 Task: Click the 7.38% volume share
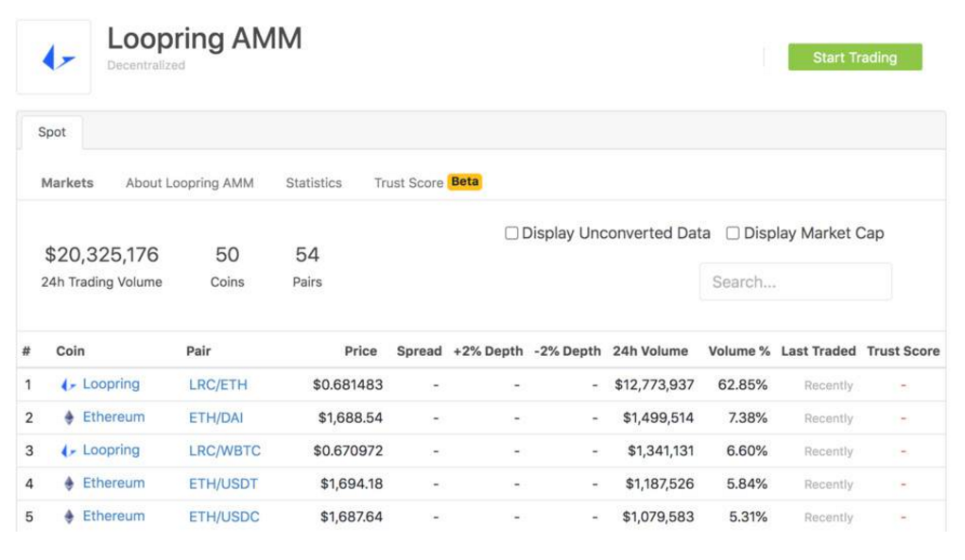click(747, 418)
